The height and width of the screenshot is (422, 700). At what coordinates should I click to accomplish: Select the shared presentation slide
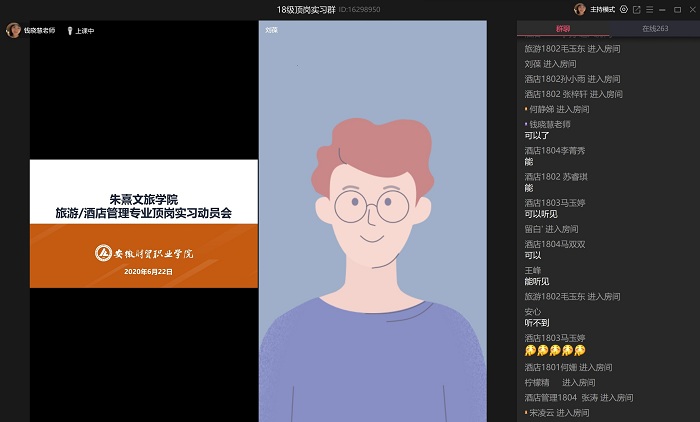click(x=144, y=223)
